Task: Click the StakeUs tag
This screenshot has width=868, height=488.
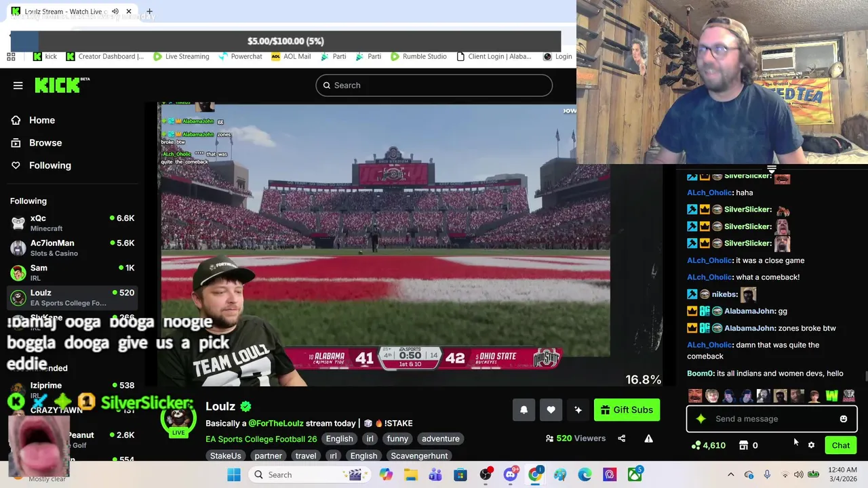Action: [225, 455]
